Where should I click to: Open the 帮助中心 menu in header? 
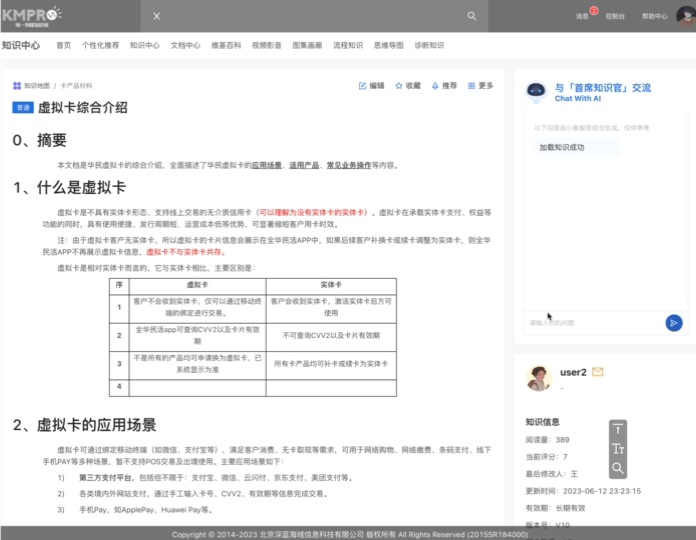point(654,16)
